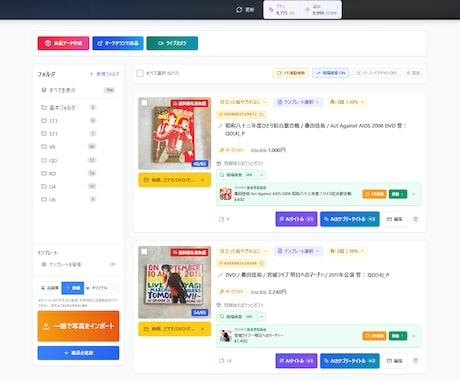This screenshot has height=380, width=460.
Task: Open yellow category dropdown under 宮城ライブ image
Action: pos(174,329)
